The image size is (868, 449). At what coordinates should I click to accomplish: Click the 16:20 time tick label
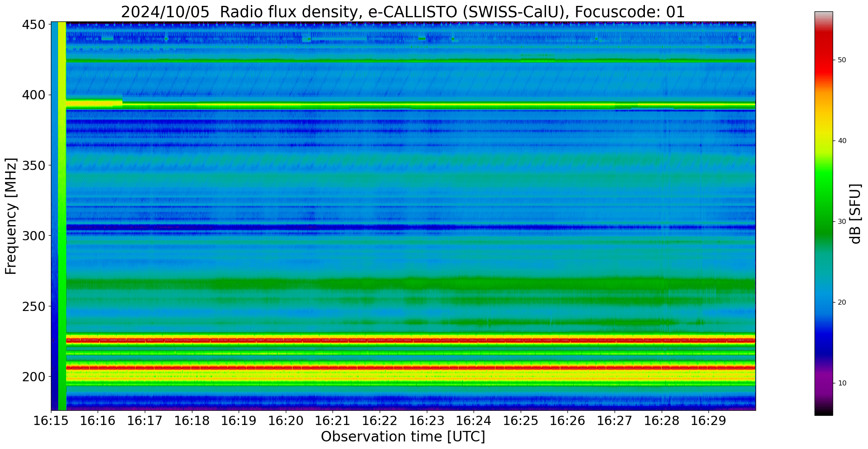click(x=286, y=421)
